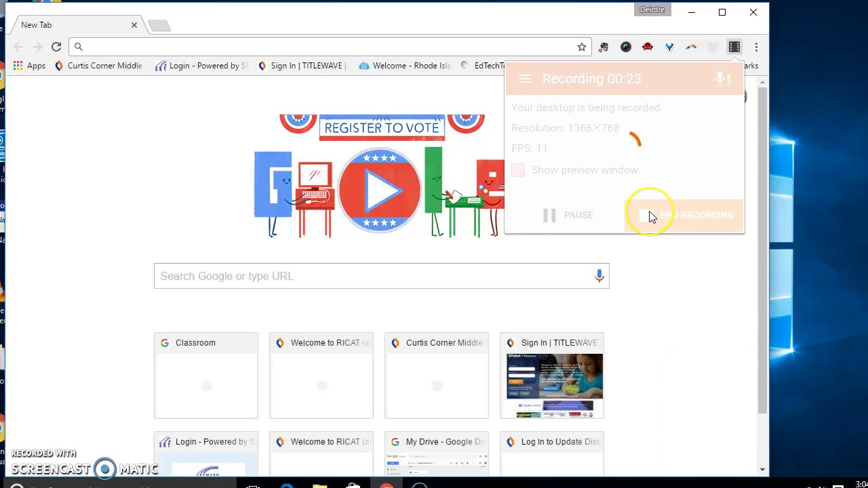
Task: Open first-row Welcome to RICAT tile
Action: tap(321, 375)
